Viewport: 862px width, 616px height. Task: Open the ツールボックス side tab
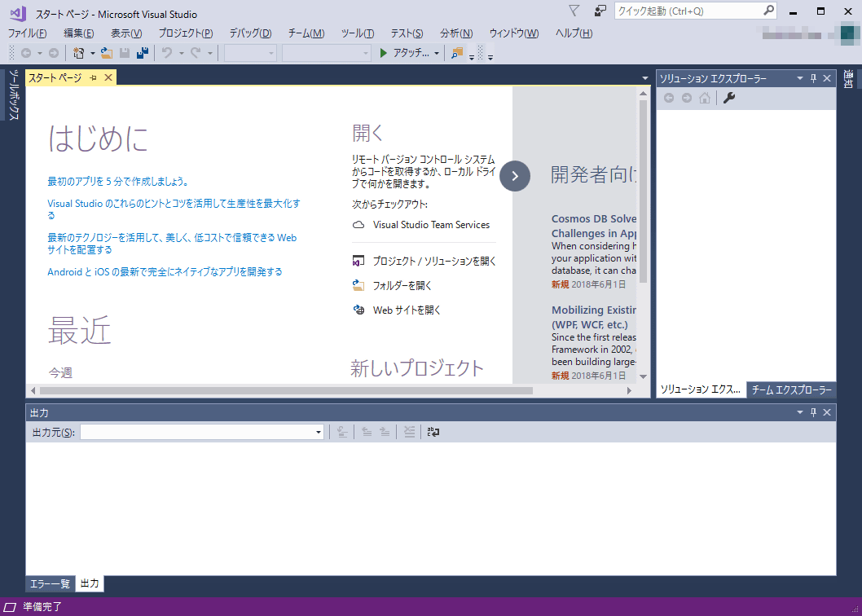pos(14,95)
